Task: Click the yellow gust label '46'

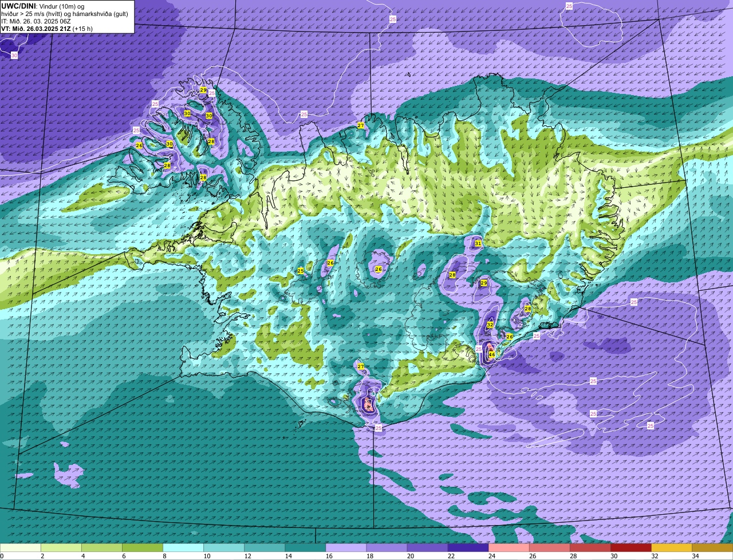Action: pyautogui.click(x=491, y=355)
